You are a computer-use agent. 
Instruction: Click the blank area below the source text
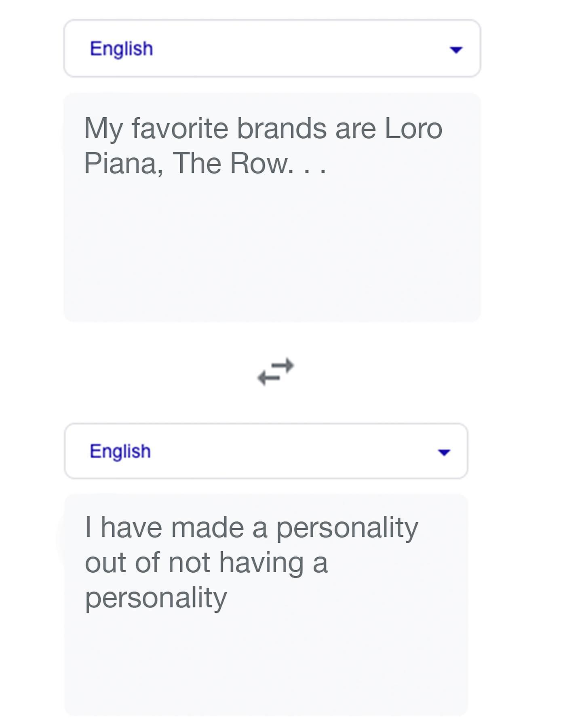[x=272, y=259]
